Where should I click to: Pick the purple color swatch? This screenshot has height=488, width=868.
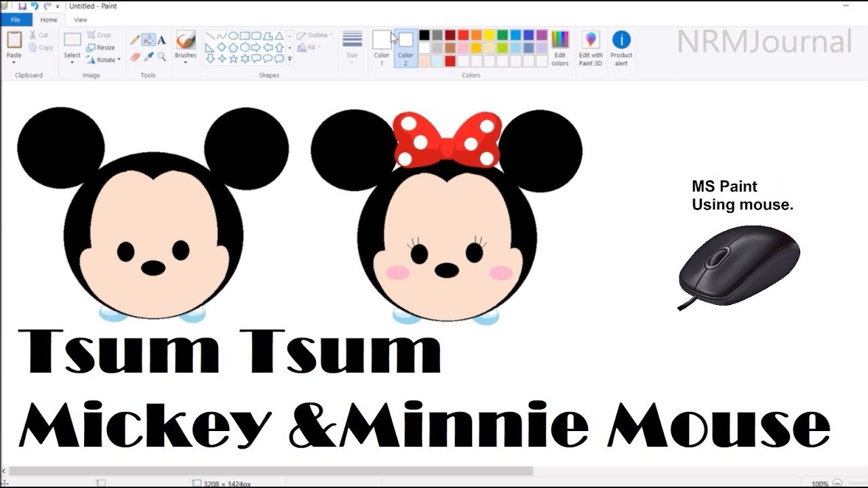[x=542, y=35]
